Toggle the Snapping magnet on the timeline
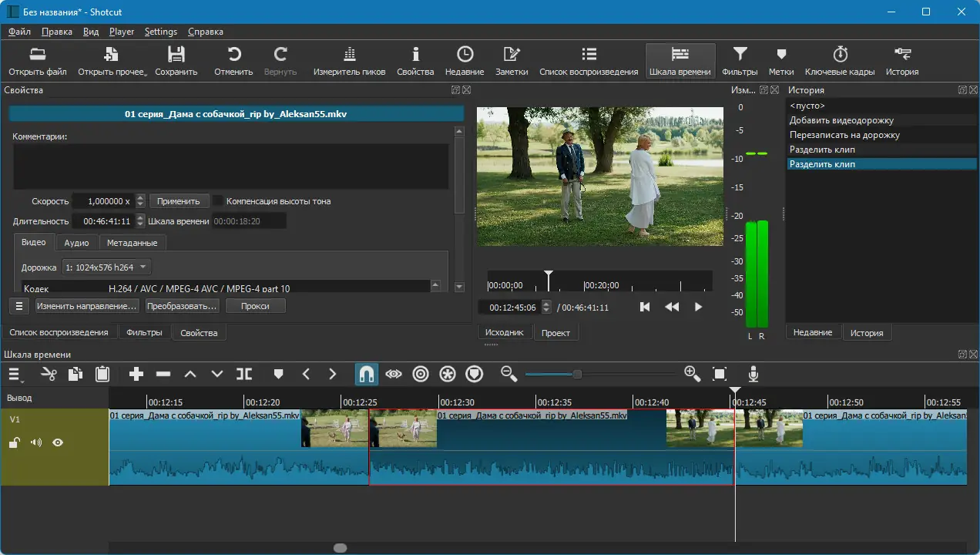Viewport: 980px width, 555px height. (x=367, y=374)
